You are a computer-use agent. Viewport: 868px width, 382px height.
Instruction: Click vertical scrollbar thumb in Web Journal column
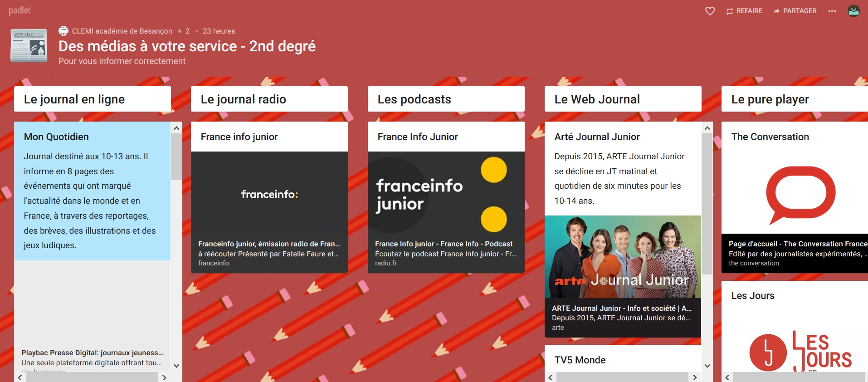(707, 204)
